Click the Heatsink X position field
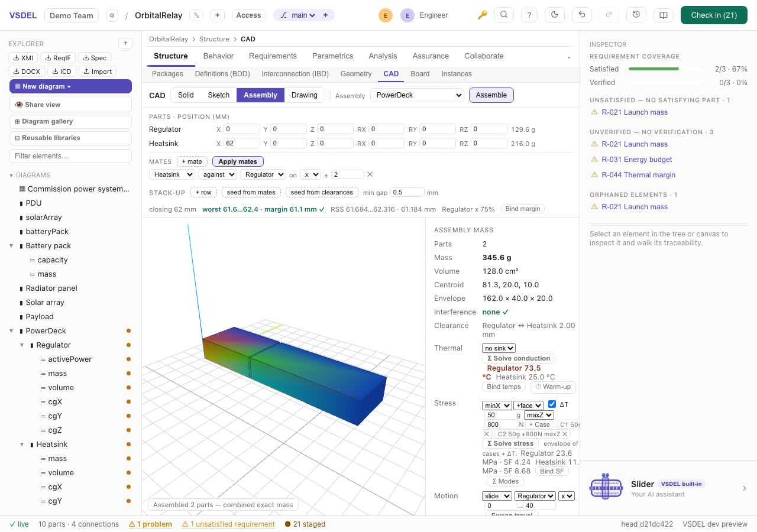Screen dimensions: 757x532 (242, 143)
